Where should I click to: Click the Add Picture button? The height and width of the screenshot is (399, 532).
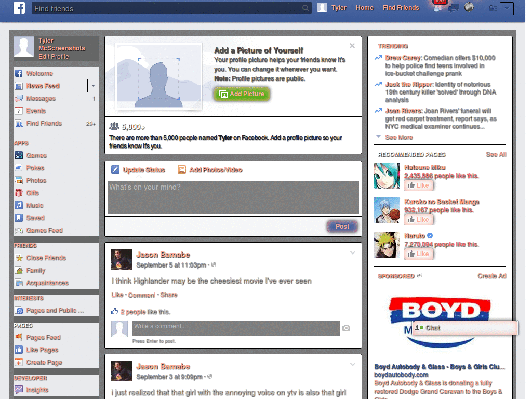[x=242, y=94]
